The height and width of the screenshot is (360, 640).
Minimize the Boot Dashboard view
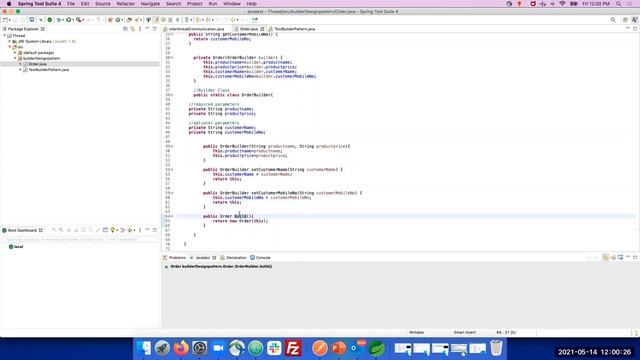[147, 230]
